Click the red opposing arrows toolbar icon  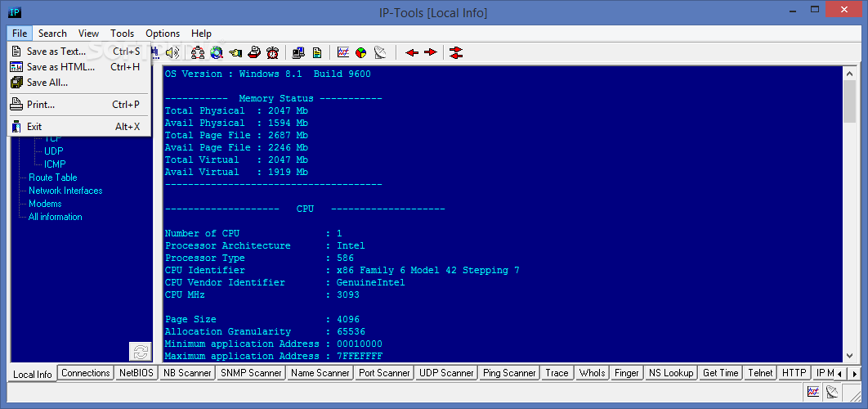[x=455, y=52]
